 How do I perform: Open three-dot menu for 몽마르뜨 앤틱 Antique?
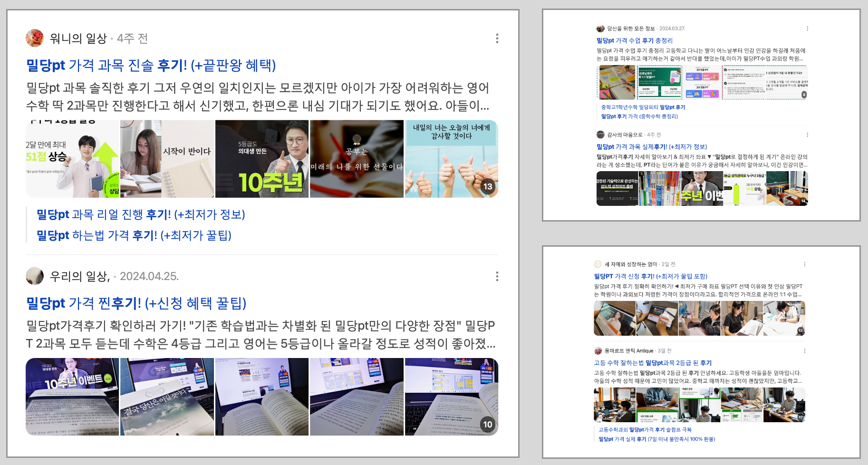804,350
